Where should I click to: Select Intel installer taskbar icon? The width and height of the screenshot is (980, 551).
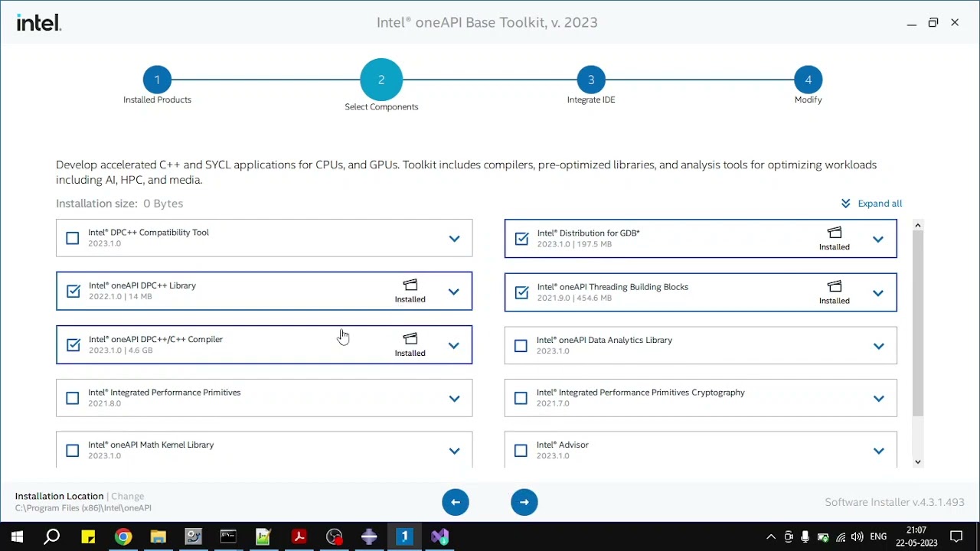pyautogui.click(x=404, y=536)
